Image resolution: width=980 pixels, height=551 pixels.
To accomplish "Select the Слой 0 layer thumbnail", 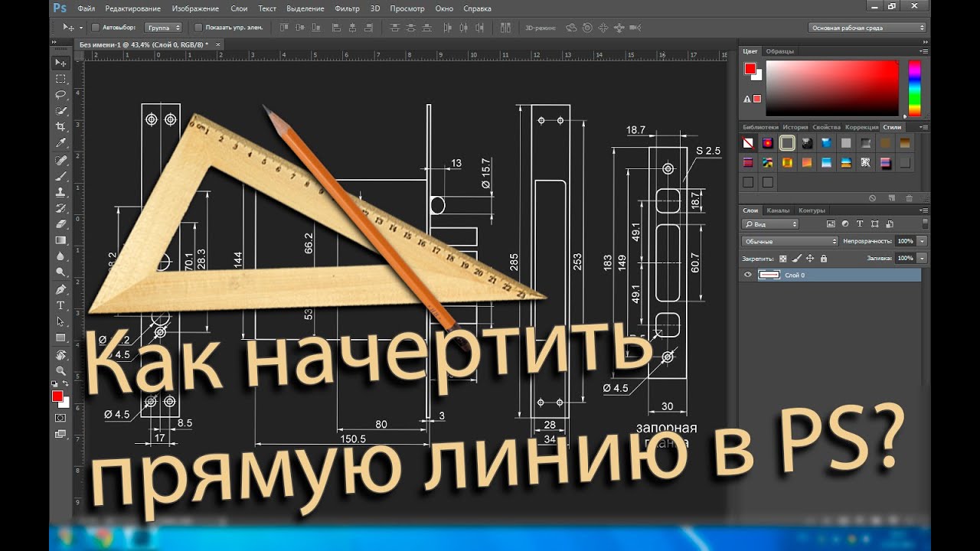I will pos(768,275).
